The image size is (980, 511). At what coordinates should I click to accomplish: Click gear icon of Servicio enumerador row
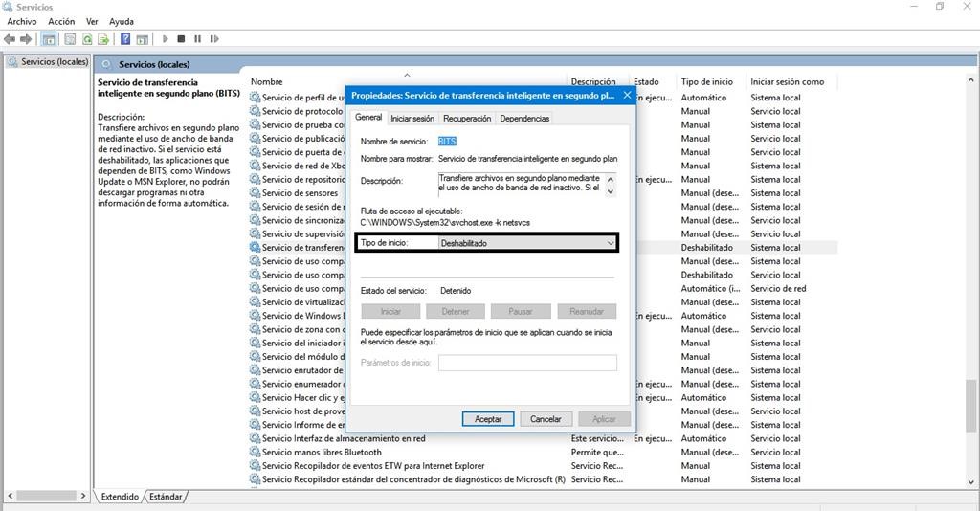pyautogui.click(x=255, y=383)
